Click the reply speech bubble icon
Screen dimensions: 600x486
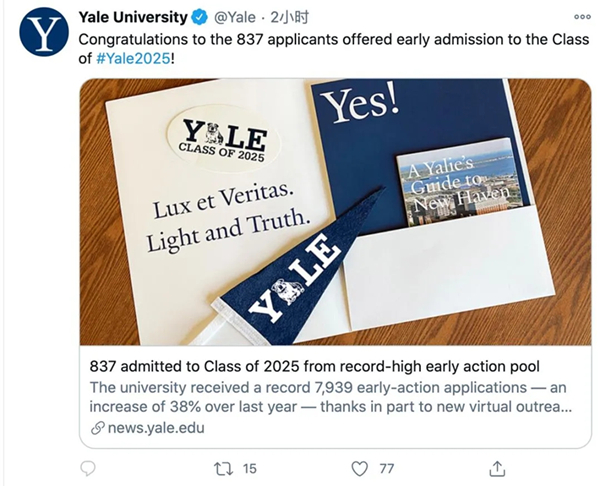(88, 468)
